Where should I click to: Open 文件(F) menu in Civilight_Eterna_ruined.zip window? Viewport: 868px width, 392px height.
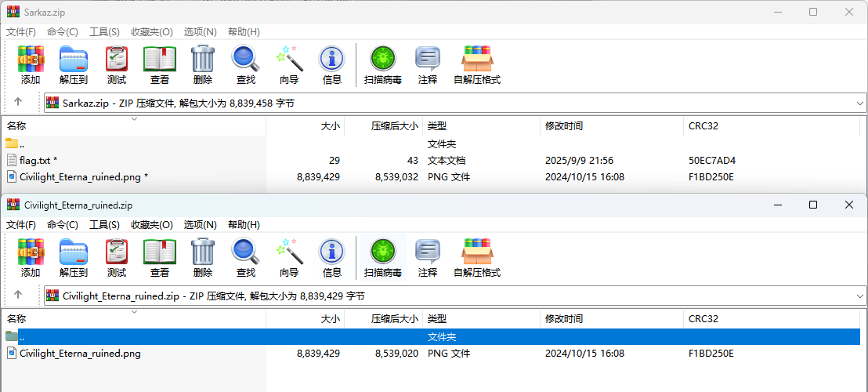click(x=21, y=225)
